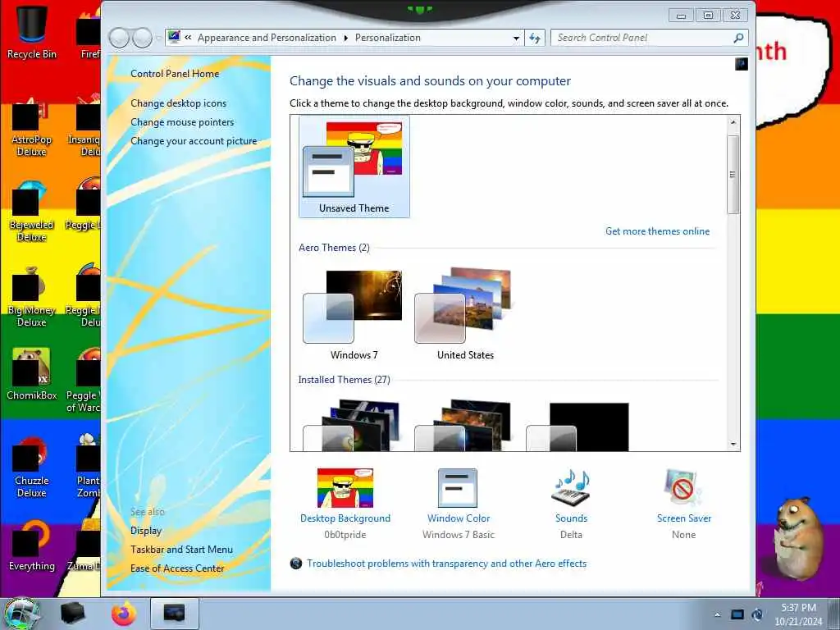This screenshot has width=840, height=630.
Task: Click the Aero Themes (2) heading
Action: (335, 248)
